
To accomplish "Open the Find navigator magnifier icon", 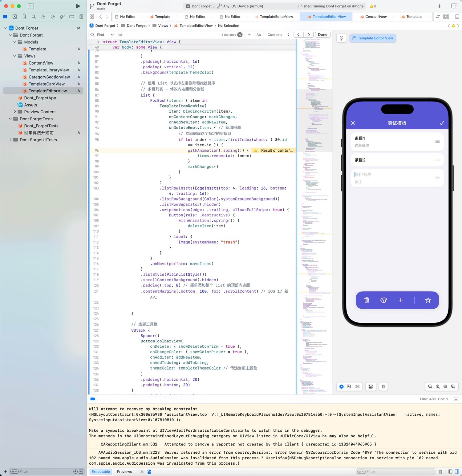I will (34, 17).
